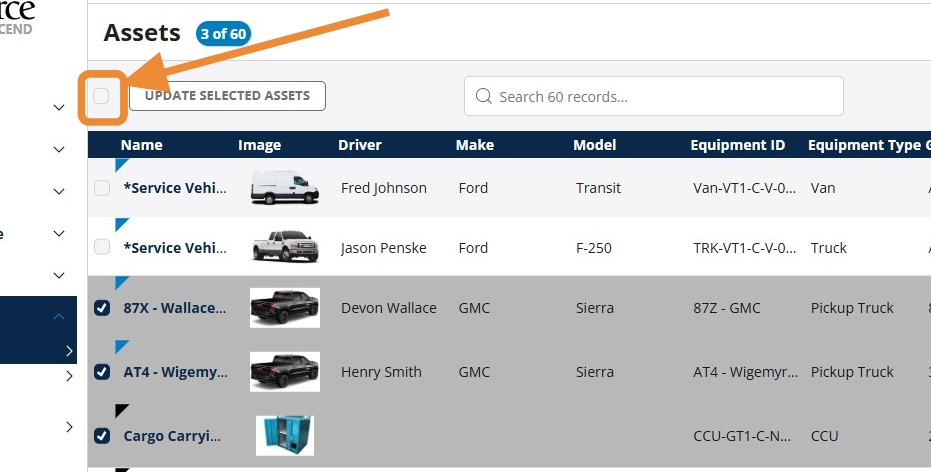Click the TRK-VT1-C-V-0 equipment ID cell

tap(745, 248)
